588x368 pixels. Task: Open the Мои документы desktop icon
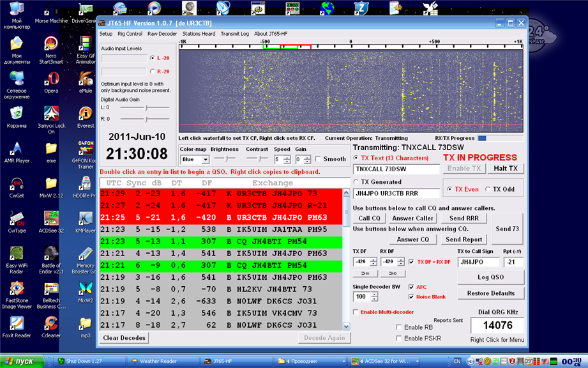click(17, 50)
